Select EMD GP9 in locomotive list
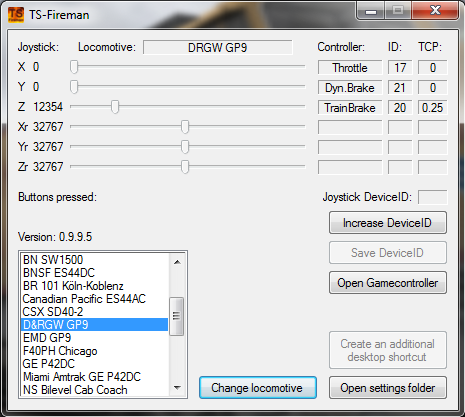The width and height of the screenshot is (465, 417). click(x=95, y=338)
